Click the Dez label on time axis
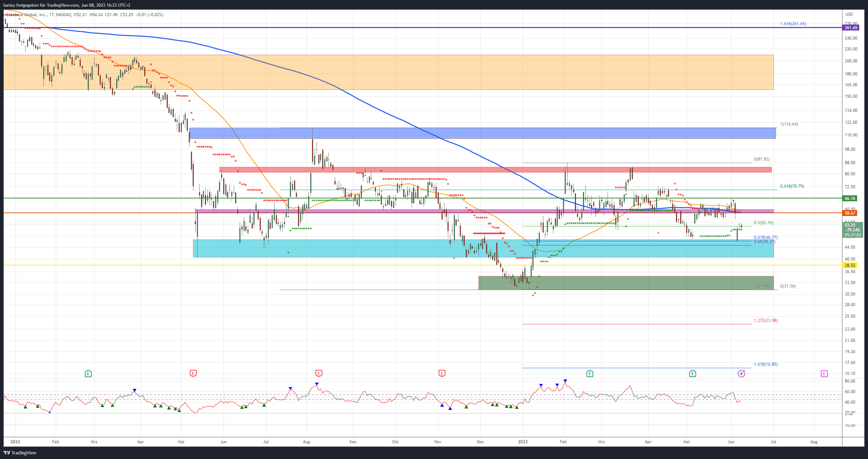The image size is (868, 459). tap(480, 442)
